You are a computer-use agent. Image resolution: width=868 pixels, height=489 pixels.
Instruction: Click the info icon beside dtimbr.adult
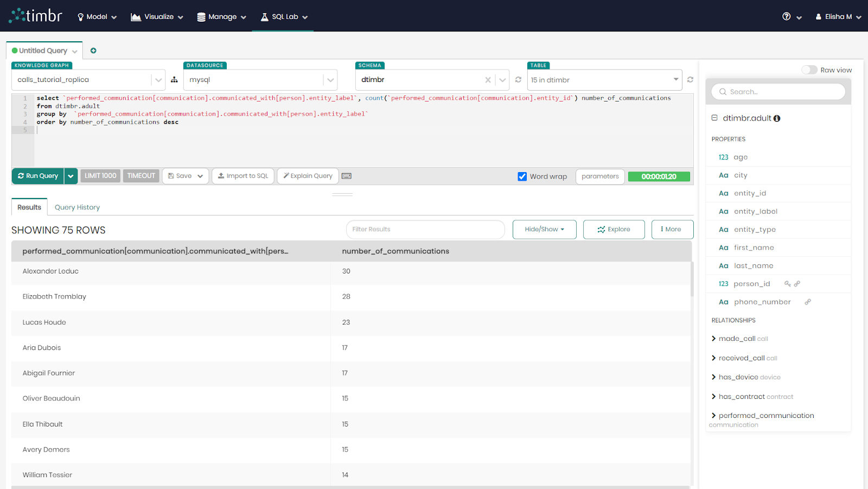coord(777,118)
